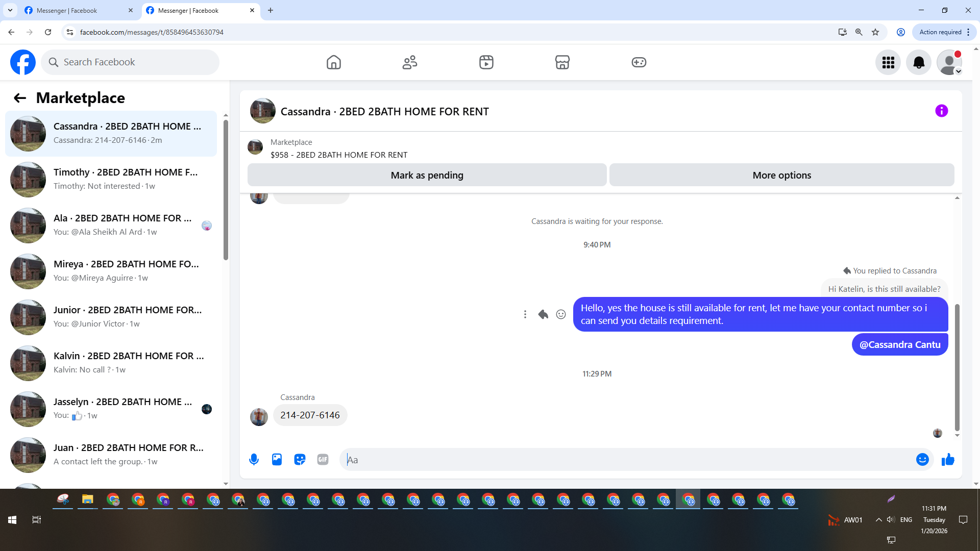Click the $958 Marketplace listing title
The width and height of the screenshot is (980, 551).
coord(339,155)
